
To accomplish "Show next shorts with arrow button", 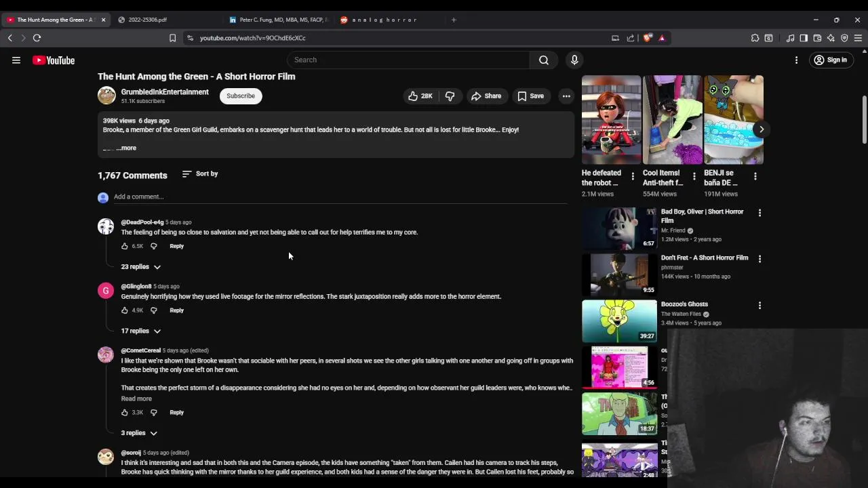I will [761, 129].
